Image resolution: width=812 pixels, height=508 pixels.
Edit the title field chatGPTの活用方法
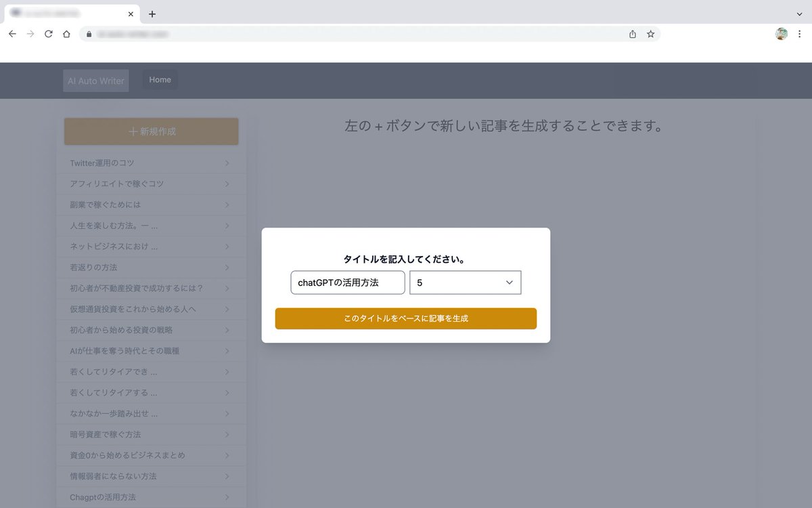pyautogui.click(x=348, y=282)
